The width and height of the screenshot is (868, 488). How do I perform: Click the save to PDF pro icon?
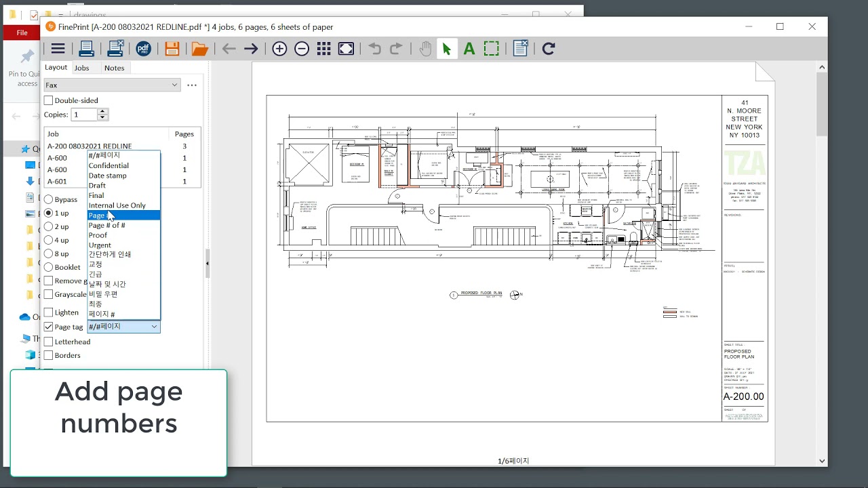pyautogui.click(x=143, y=48)
